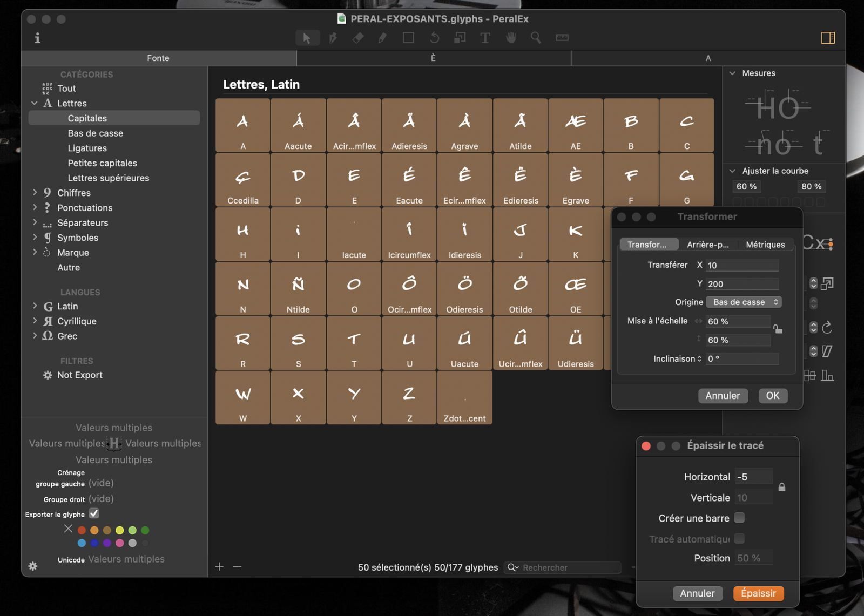Toggle Horizontal/Verticale lock in Épaissir dialog

782,487
